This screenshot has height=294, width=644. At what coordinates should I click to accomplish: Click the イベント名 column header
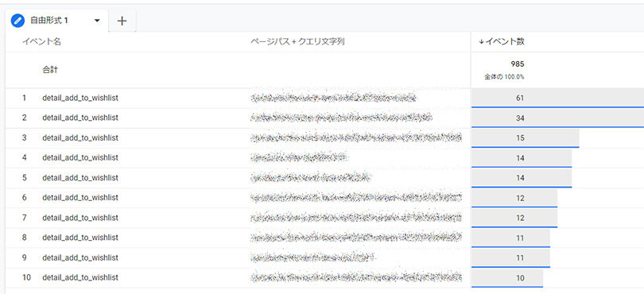point(41,41)
